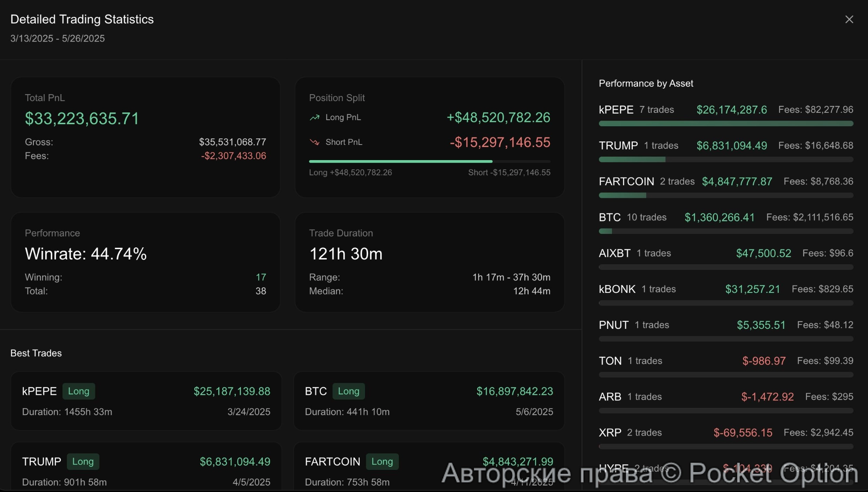The image size is (868, 492).
Task: Click the Position Split progress bar
Action: (429, 161)
